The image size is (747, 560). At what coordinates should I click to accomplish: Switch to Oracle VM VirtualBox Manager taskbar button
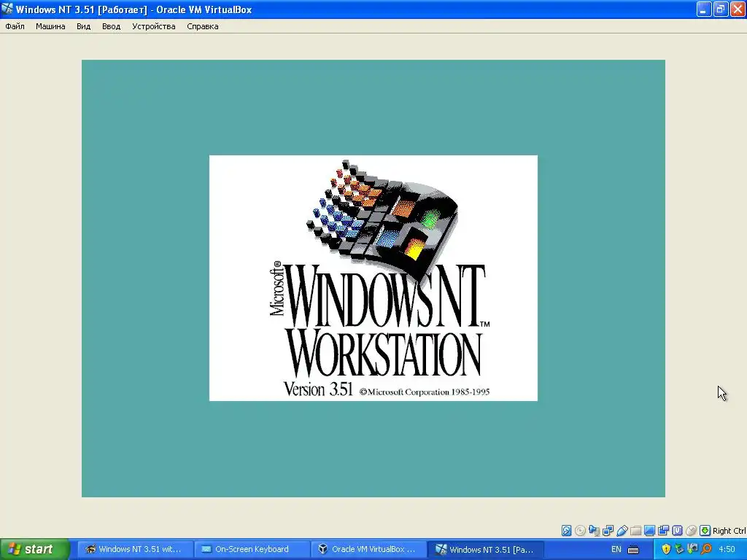coord(368,550)
